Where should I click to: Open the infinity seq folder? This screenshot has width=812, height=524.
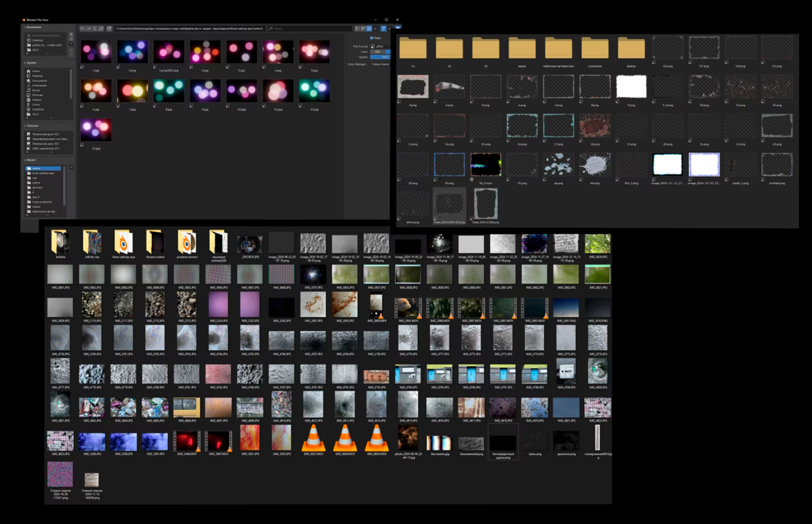pyautogui.click(x=92, y=243)
